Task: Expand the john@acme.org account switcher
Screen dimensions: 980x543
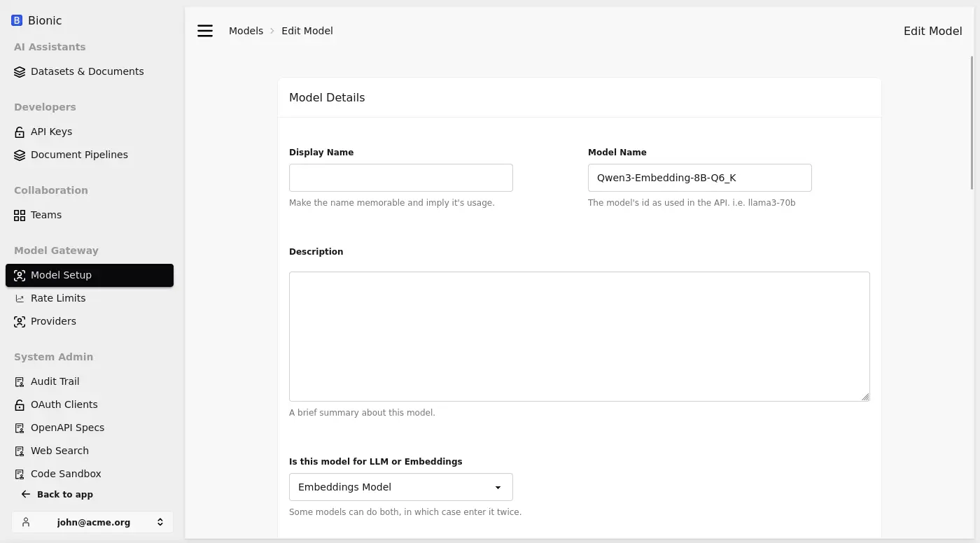Action: (x=92, y=522)
